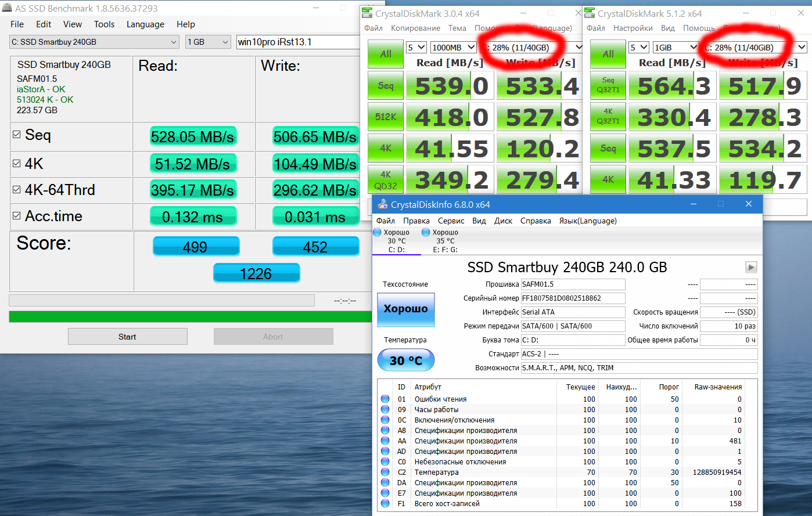Screen dimensions: 812x516
Task: Open the Сервис menu in CrystalDiskInfo
Action: 451,221
